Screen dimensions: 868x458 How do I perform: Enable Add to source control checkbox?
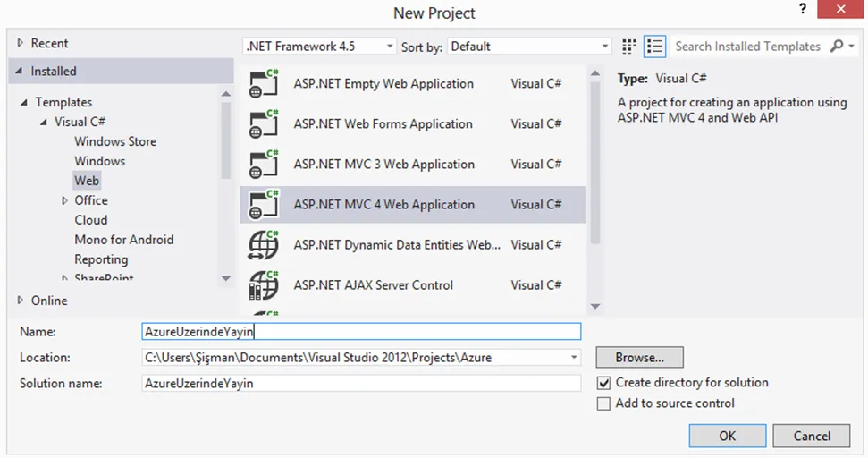point(603,403)
